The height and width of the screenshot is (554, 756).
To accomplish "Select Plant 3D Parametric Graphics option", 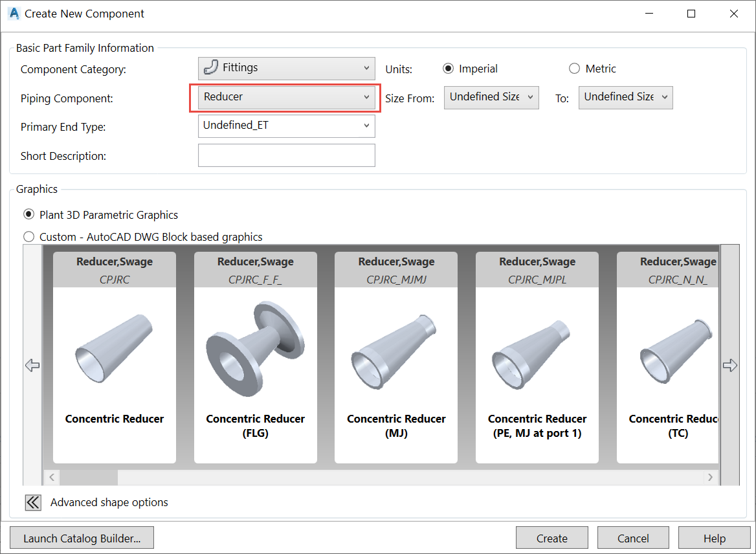I will (x=28, y=214).
